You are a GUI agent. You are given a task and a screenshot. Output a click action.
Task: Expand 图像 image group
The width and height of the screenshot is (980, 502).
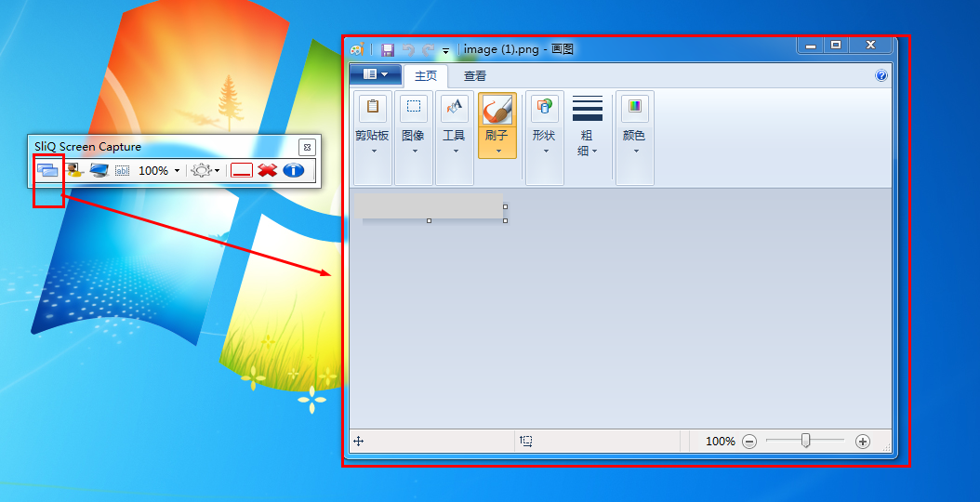[414, 138]
